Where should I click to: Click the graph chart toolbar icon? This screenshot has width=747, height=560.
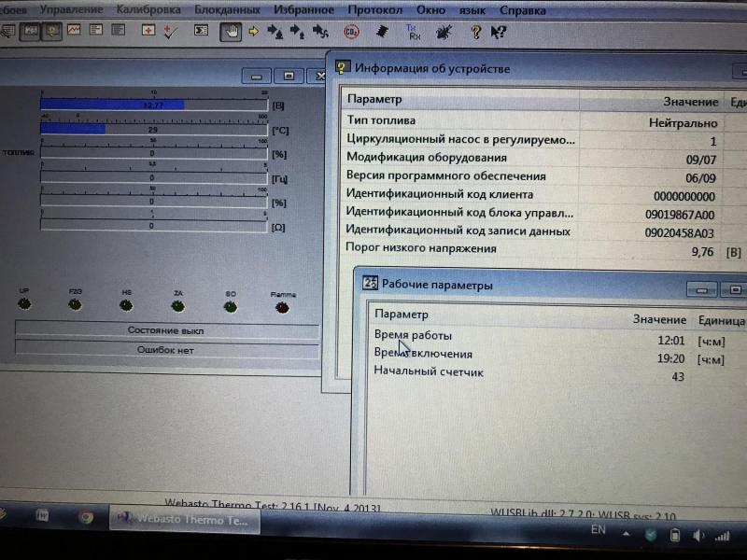73,30
